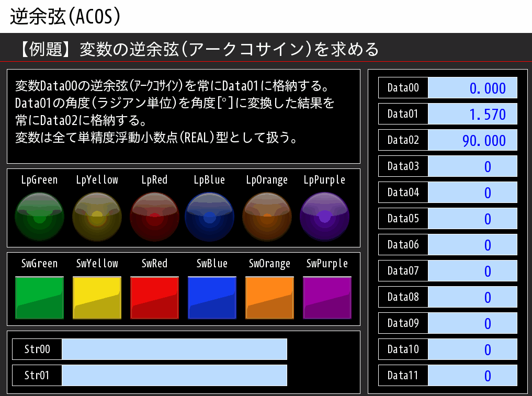Select the Data08 value field
This screenshot has height=396, width=532.
[x=472, y=297]
